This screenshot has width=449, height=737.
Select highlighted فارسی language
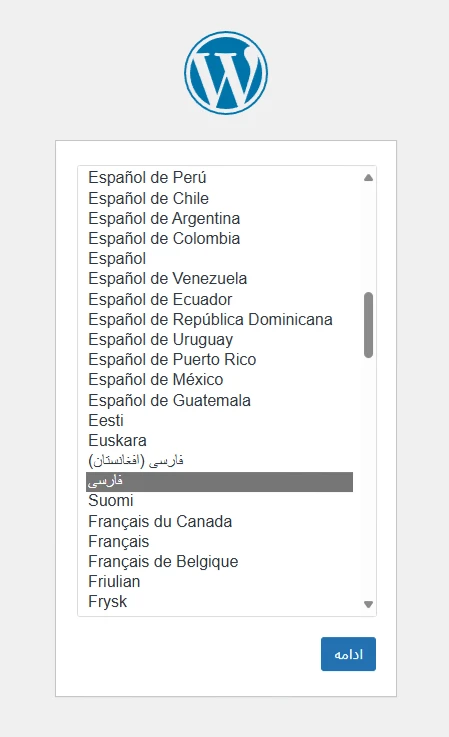219,481
